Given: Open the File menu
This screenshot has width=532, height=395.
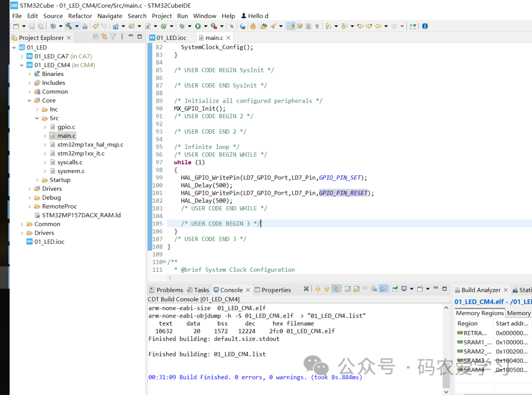Looking at the screenshot, I should [17, 16].
